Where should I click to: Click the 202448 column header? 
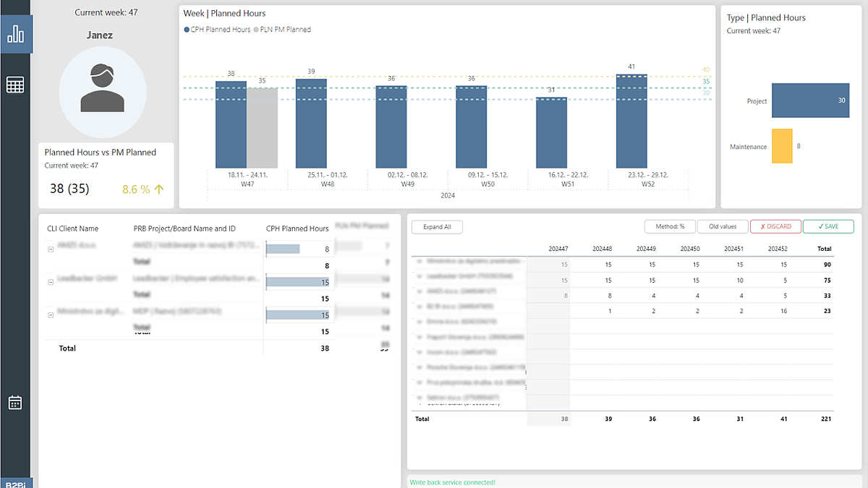tap(603, 249)
